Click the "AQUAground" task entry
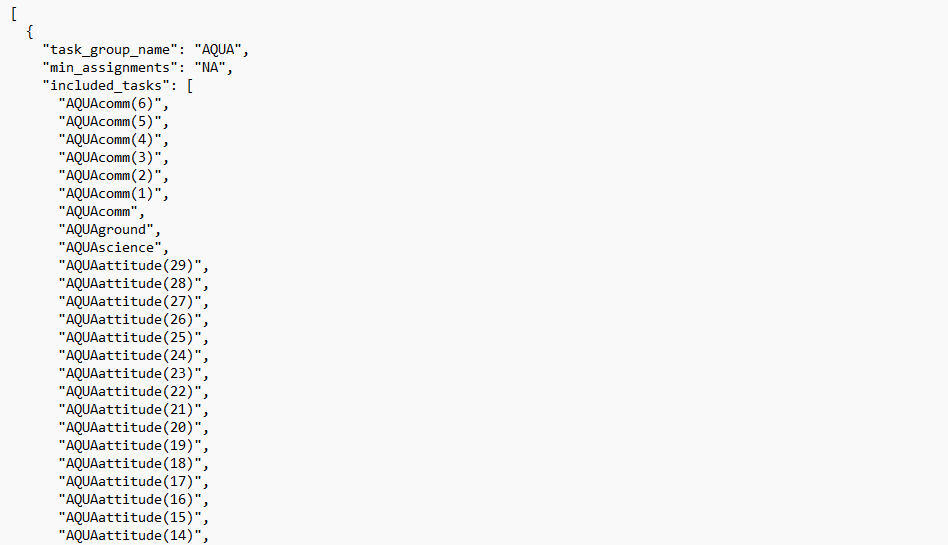 [x=105, y=229]
